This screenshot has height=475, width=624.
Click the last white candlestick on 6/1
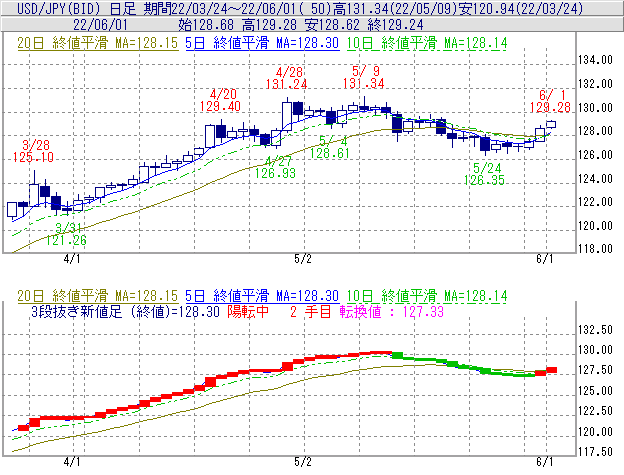(551, 124)
